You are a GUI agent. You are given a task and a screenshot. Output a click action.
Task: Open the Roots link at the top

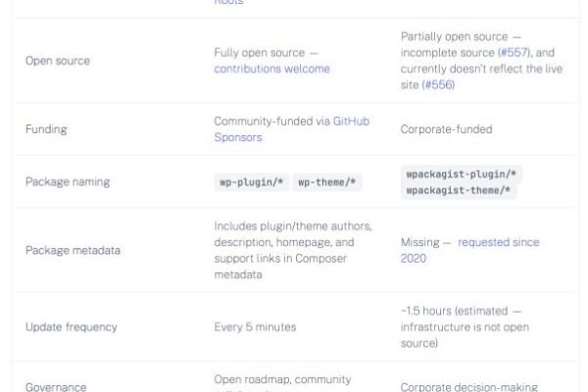tap(228, 3)
